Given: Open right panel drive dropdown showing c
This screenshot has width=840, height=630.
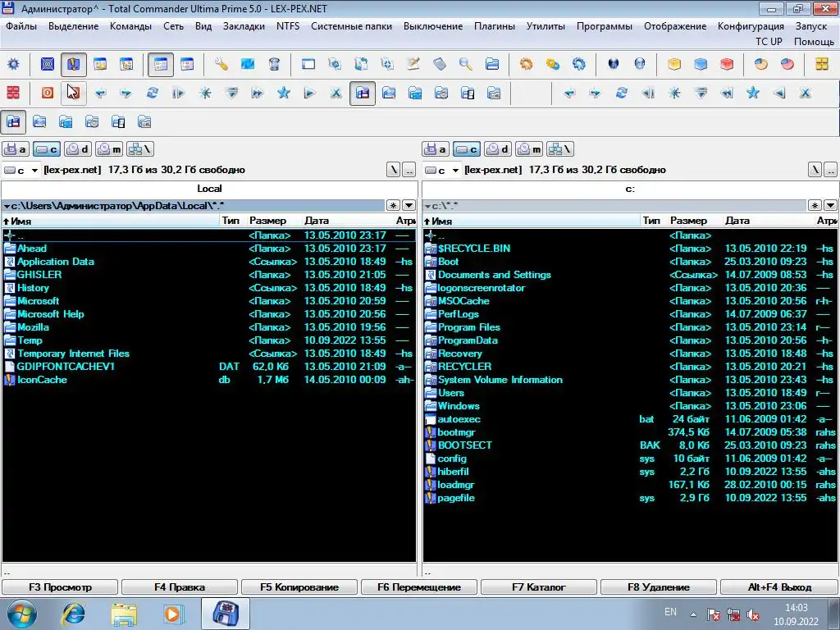Looking at the screenshot, I should 441,171.
